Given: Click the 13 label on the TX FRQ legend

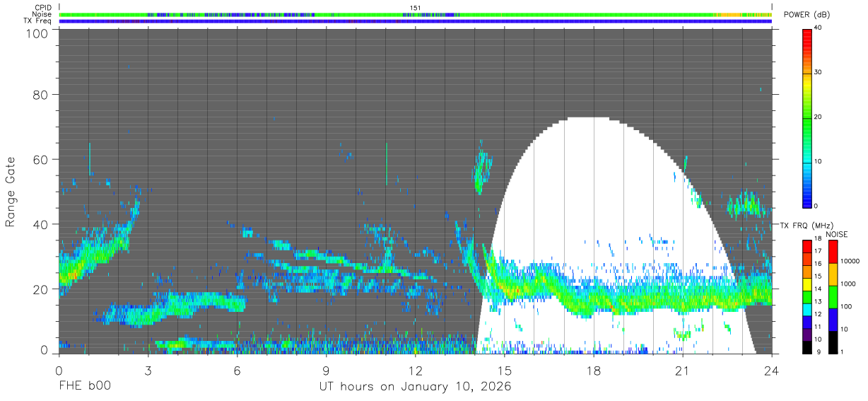Looking at the screenshot, I should (x=818, y=301).
